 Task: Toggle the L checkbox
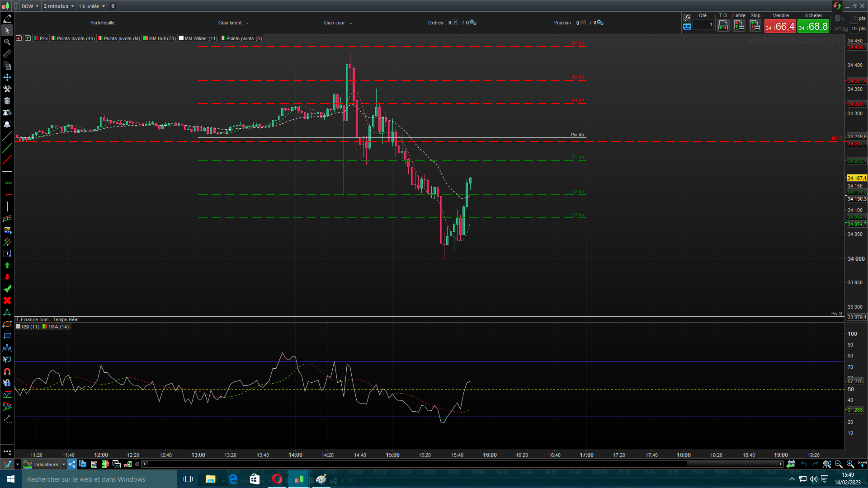point(838,19)
